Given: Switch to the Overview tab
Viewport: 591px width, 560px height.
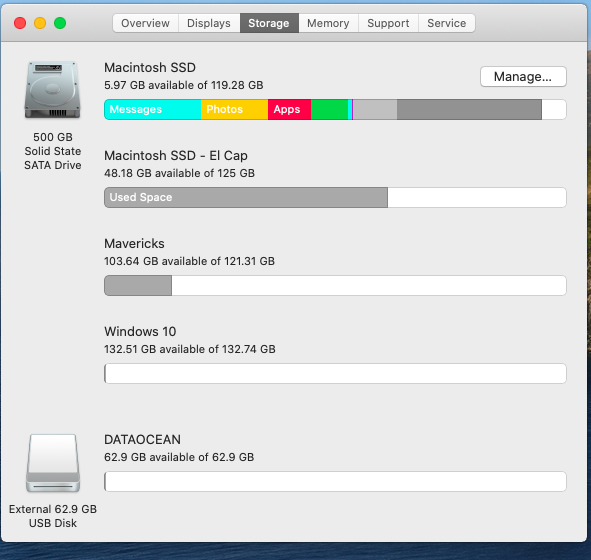Looking at the screenshot, I should (x=145, y=23).
